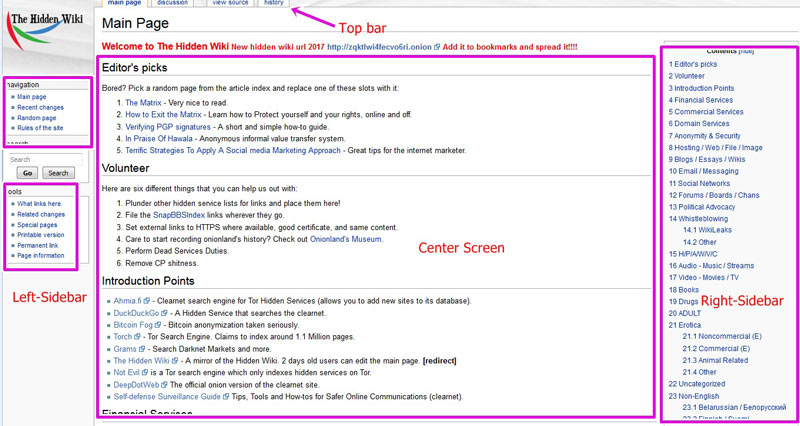Image resolution: width=800 pixels, height=426 pixels.
Task: Open Special pages under tools
Action: pos(37,224)
